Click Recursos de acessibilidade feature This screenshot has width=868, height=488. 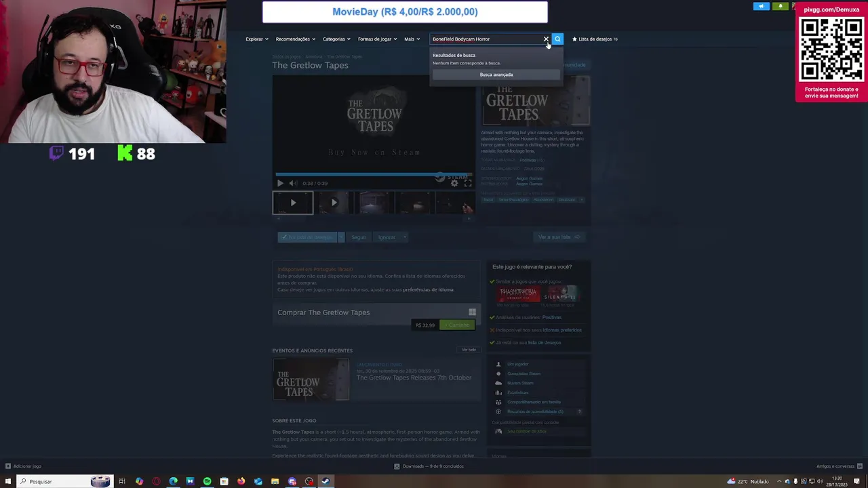[x=535, y=411]
